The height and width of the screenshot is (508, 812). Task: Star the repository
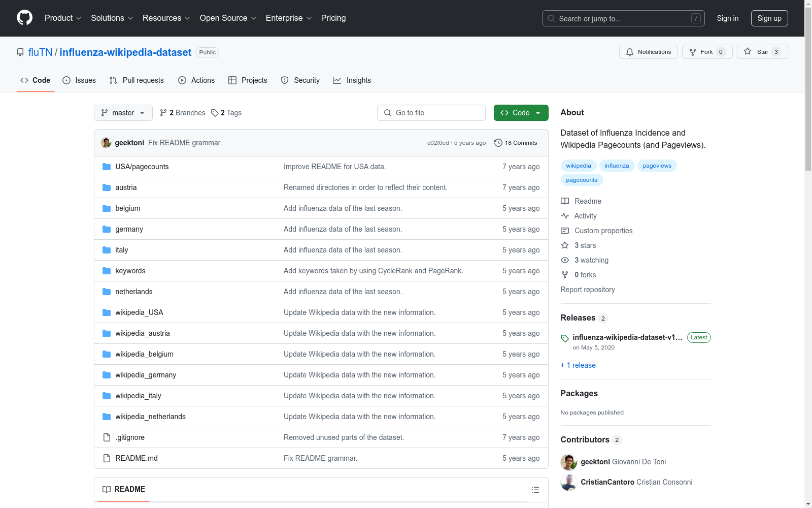[x=762, y=52]
